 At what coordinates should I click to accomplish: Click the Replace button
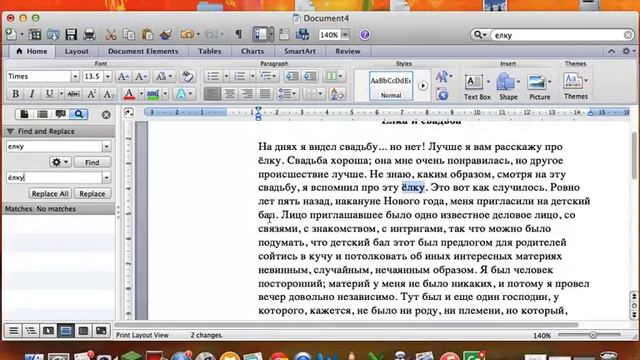pyautogui.click(x=92, y=193)
